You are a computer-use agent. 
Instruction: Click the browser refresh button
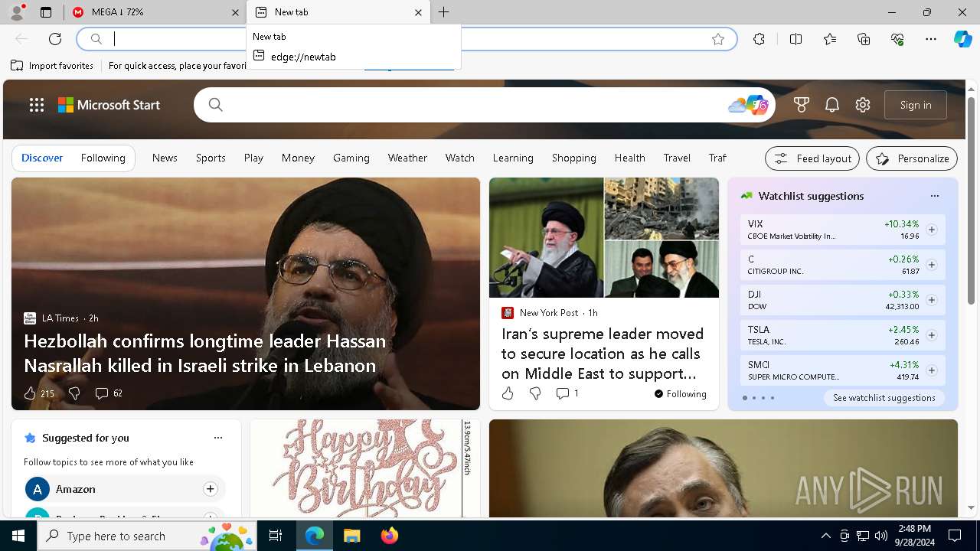coord(55,39)
